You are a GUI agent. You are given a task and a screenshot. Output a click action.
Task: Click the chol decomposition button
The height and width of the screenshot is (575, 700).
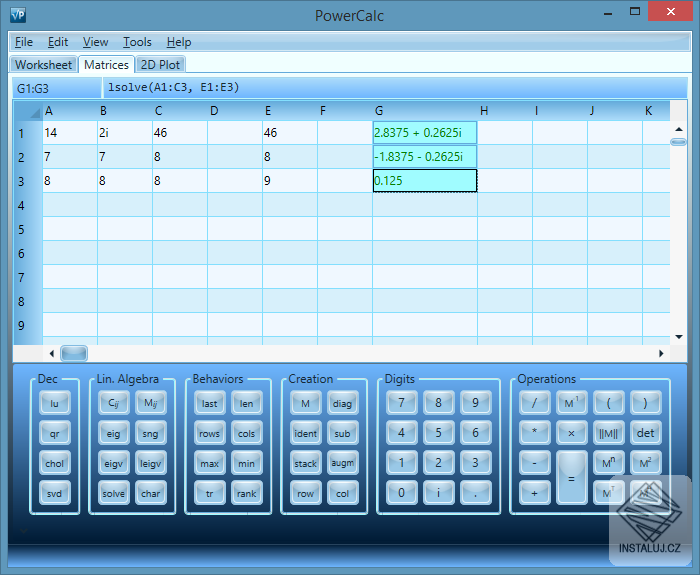pyautogui.click(x=54, y=463)
